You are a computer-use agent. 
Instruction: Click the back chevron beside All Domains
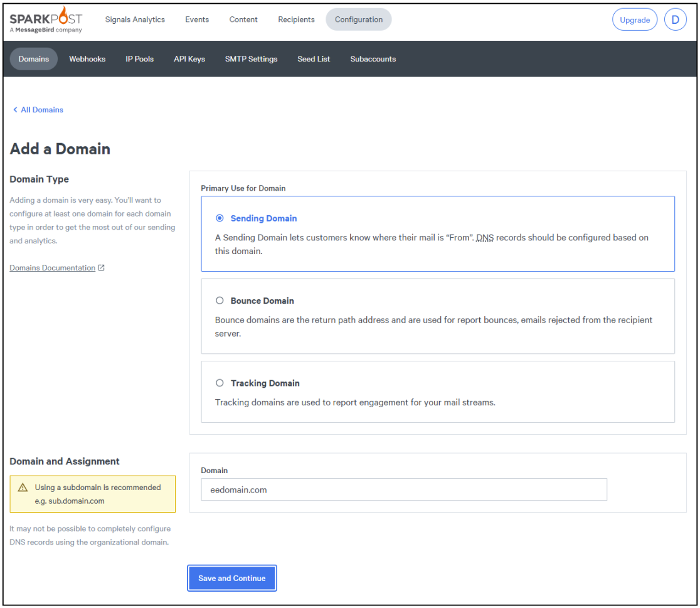(15, 110)
